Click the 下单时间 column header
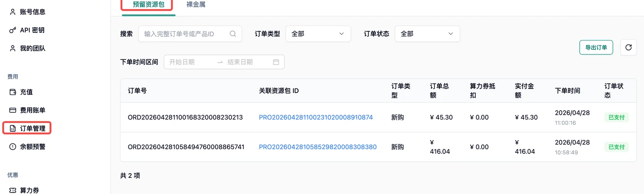The height and width of the screenshot is (194, 644). [568, 91]
